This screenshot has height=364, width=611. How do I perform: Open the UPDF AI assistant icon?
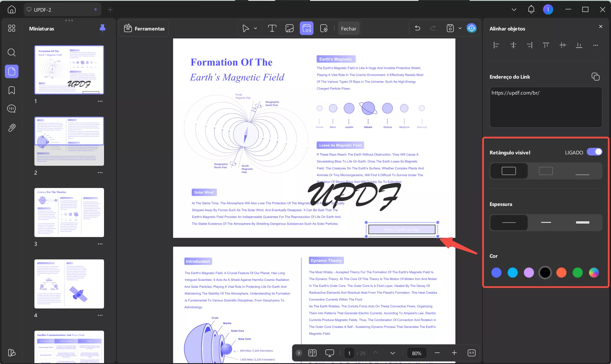471,28
